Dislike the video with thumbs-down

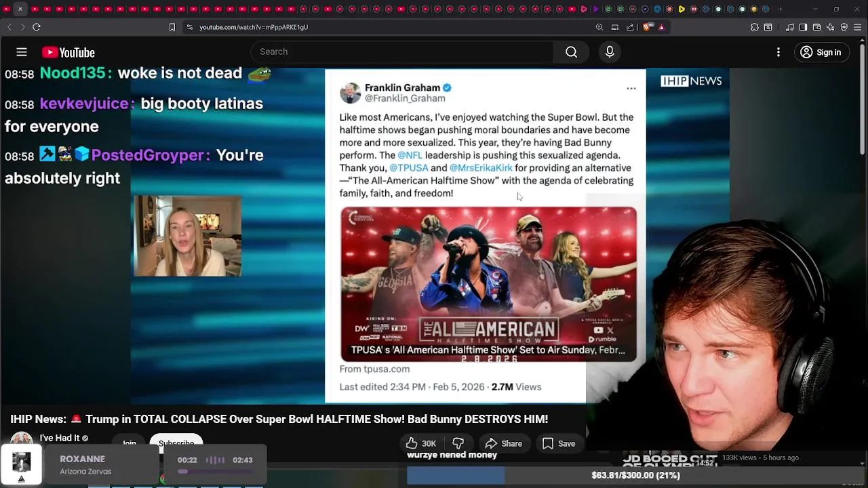coord(458,443)
